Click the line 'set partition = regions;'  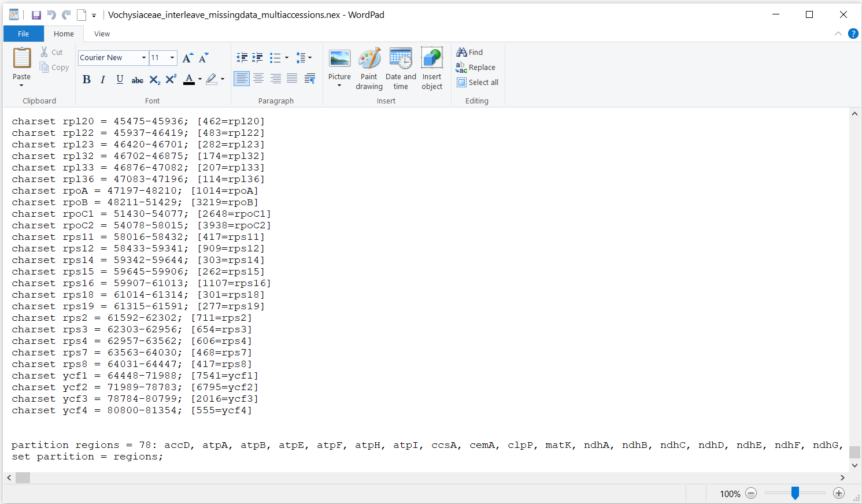(87, 457)
